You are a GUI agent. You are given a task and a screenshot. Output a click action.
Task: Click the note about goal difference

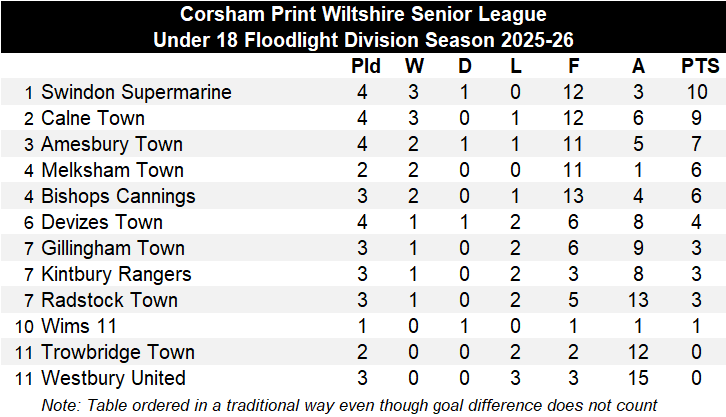pos(349,405)
